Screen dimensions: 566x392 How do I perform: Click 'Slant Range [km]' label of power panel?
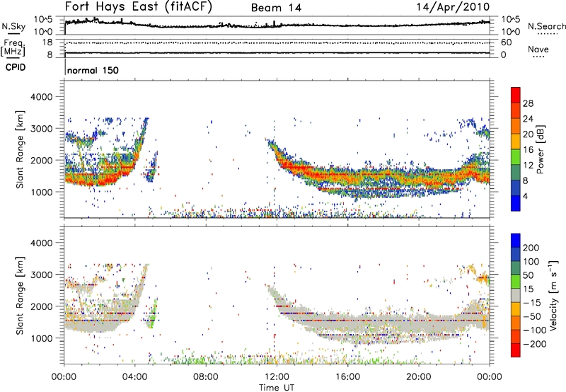point(20,149)
